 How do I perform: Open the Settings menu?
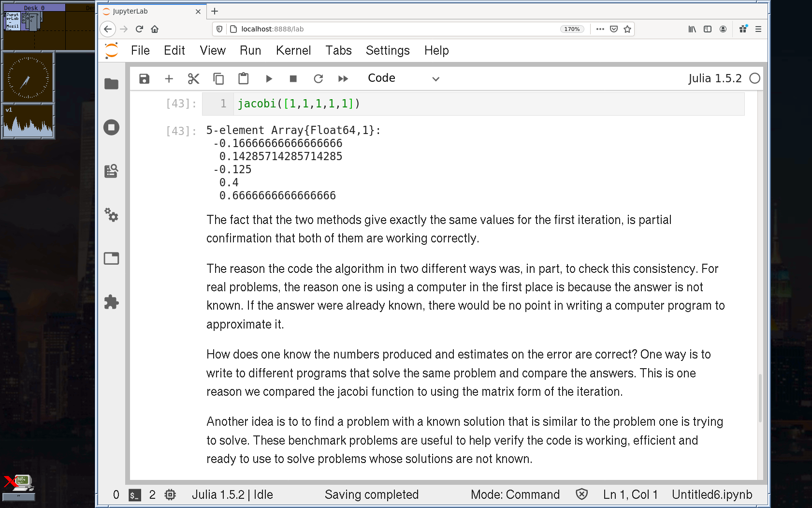pyautogui.click(x=387, y=50)
